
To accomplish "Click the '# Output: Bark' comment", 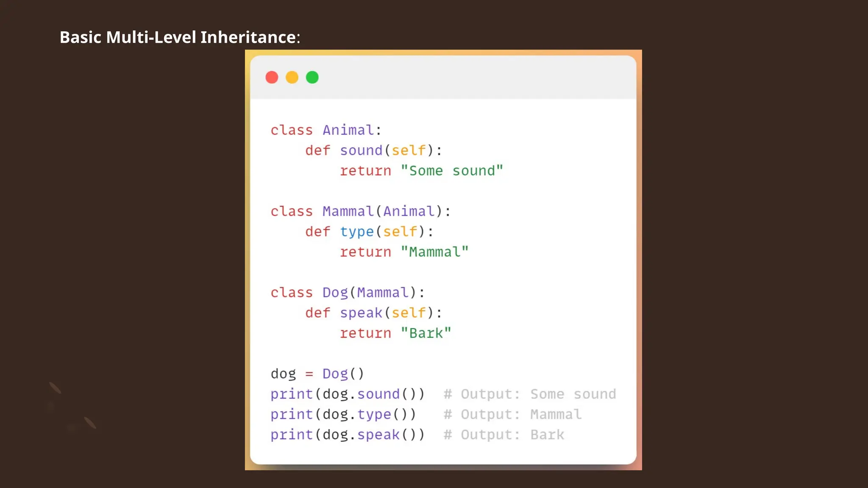I will click(x=504, y=435).
